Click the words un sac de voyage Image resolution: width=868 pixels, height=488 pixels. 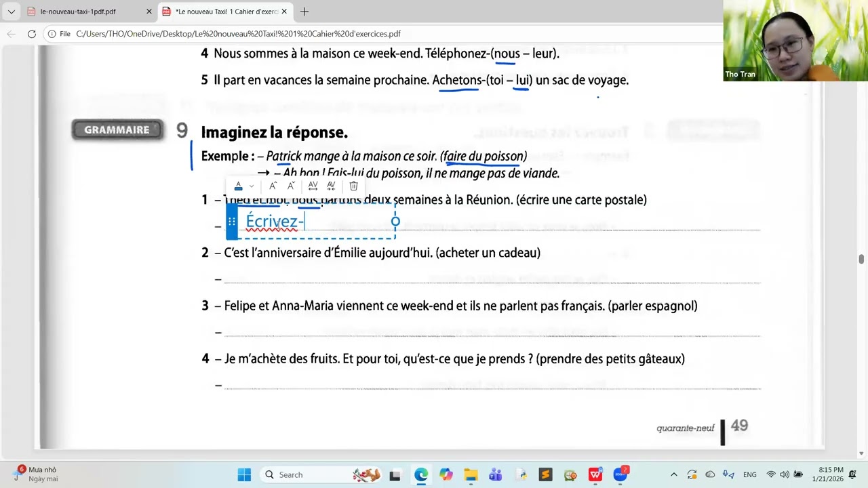tap(582, 80)
